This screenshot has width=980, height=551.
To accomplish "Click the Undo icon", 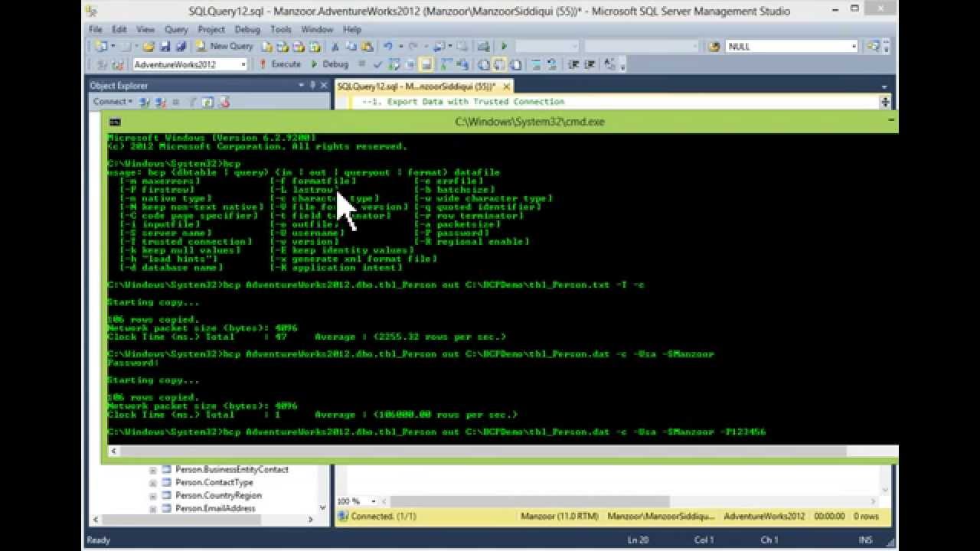I will (x=387, y=46).
